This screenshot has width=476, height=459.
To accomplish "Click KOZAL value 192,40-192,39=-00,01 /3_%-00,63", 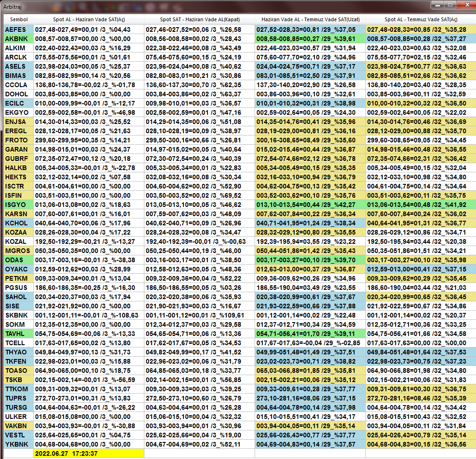I will [199, 241].
